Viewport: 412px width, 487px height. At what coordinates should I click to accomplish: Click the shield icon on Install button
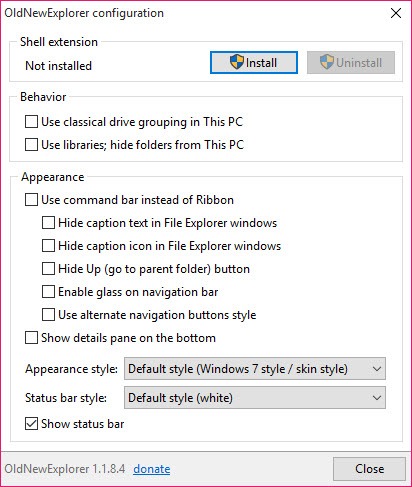(x=237, y=62)
